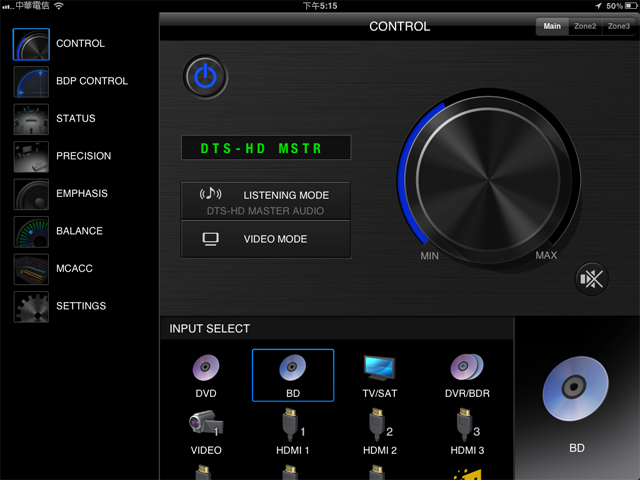Toggle the blue power button
The image size is (640, 480).
[x=205, y=77]
